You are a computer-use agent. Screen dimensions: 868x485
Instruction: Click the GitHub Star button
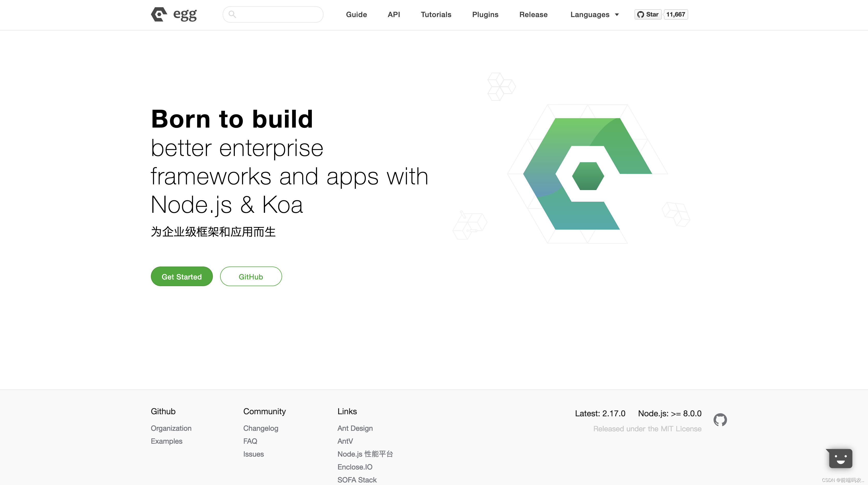pyautogui.click(x=648, y=14)
